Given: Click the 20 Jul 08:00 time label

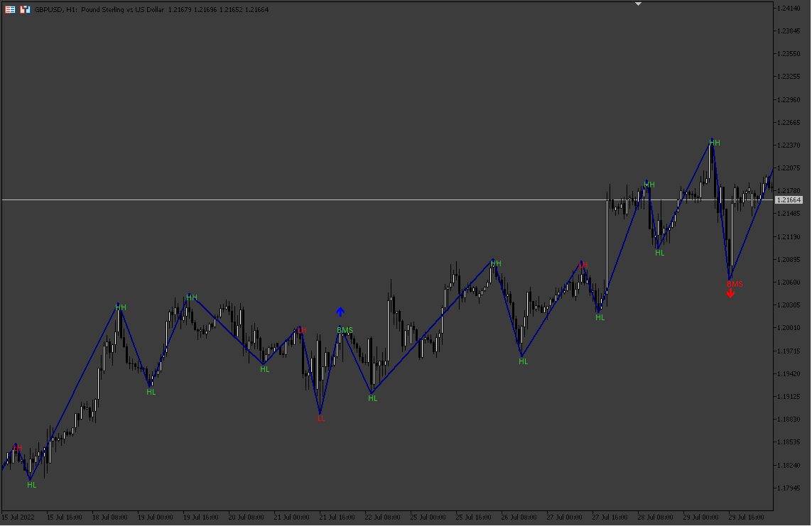Looking at the screenshot, I should 246,517.
